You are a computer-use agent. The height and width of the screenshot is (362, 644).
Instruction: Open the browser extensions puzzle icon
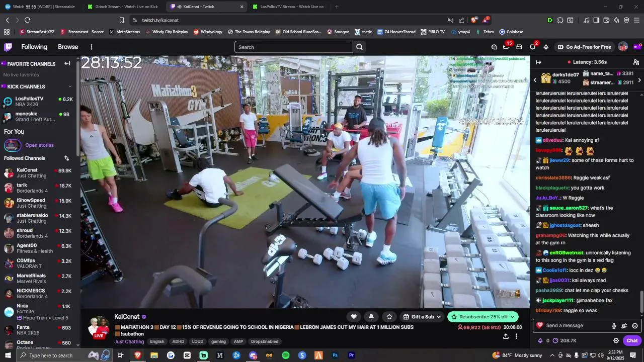click(x=560, y=20)
